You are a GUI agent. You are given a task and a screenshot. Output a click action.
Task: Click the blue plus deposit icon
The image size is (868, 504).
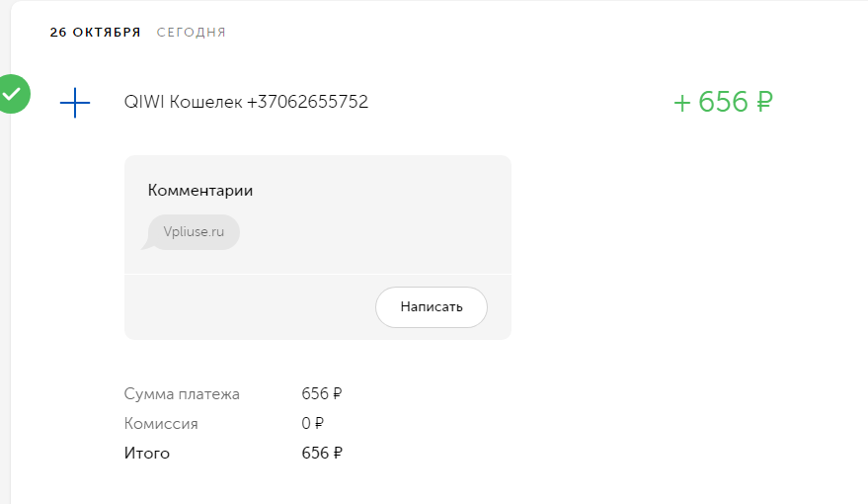point(75,103)
